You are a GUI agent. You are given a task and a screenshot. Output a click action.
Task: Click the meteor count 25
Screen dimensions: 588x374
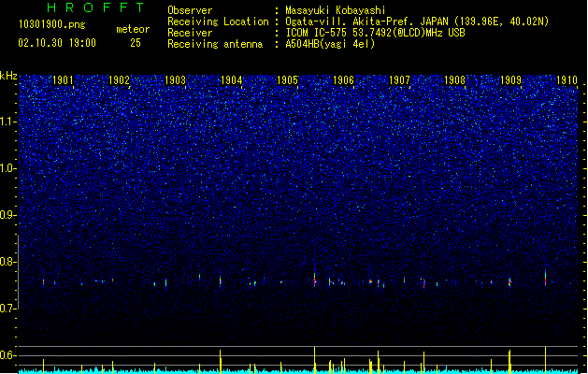coord(136,43)
